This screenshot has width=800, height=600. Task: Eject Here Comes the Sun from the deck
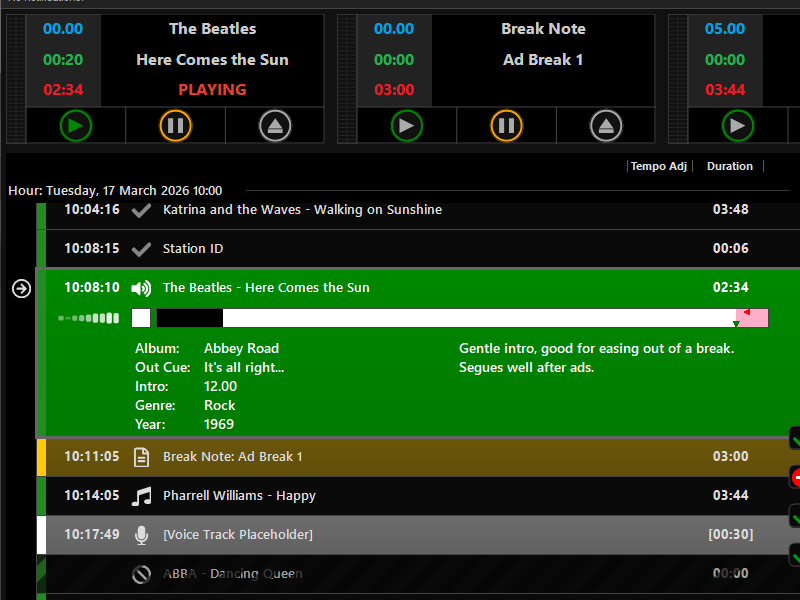click(275, 126)
